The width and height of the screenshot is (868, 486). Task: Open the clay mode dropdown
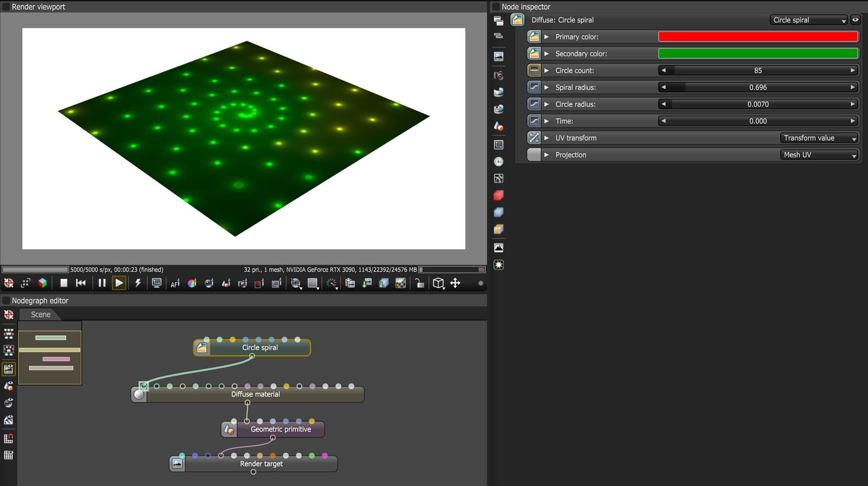pos(296,283)
